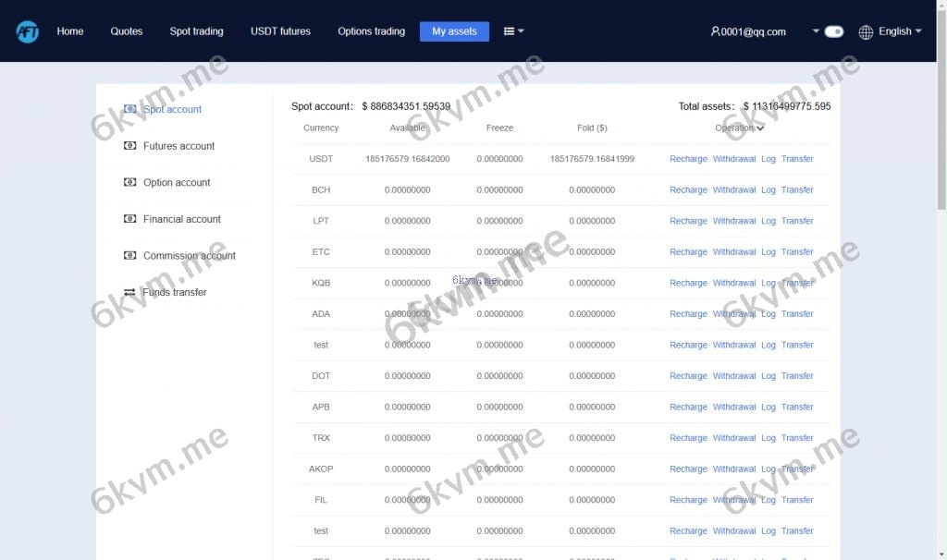This screenshot has height=560, width=947.
Task: Expand the Operation column chevron
Action: (760, 128)
